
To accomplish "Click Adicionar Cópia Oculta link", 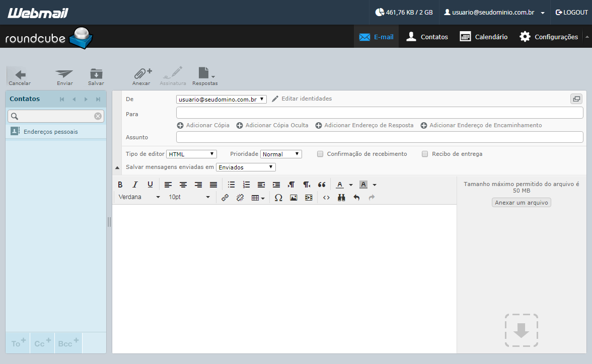I will click(272, 125).
